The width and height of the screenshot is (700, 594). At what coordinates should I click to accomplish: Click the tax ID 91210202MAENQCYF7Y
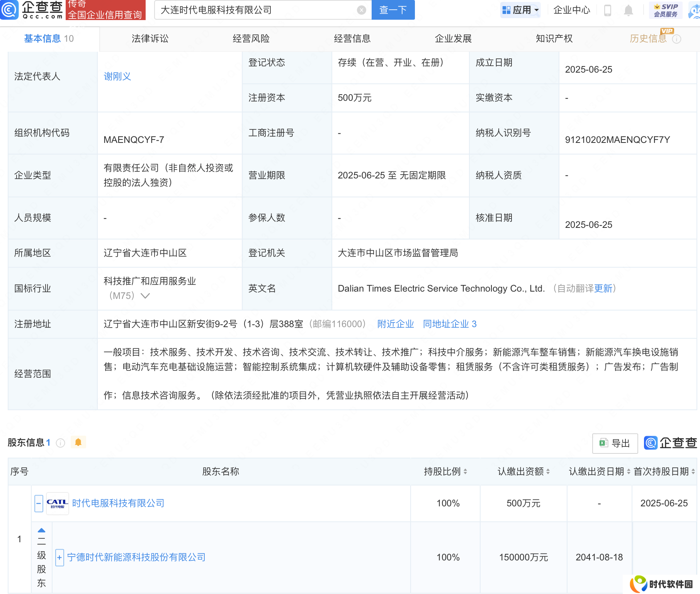coord(617,140)
